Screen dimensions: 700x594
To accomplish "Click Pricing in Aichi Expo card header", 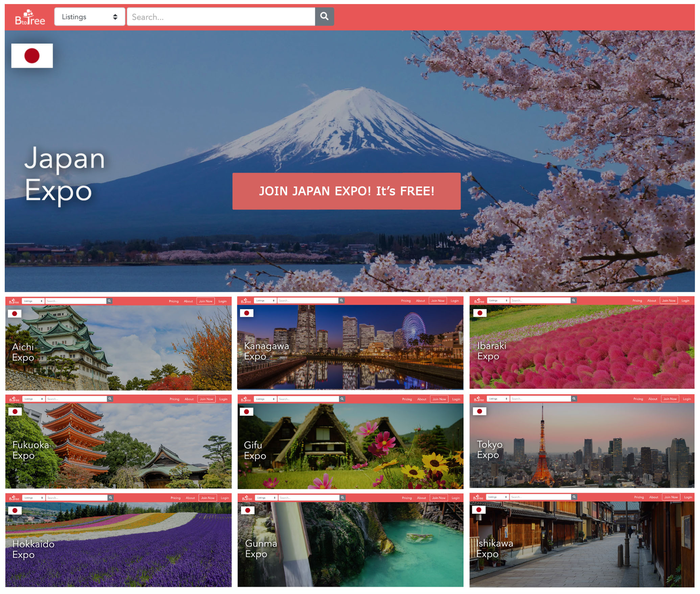I will (x=173, y=301).
